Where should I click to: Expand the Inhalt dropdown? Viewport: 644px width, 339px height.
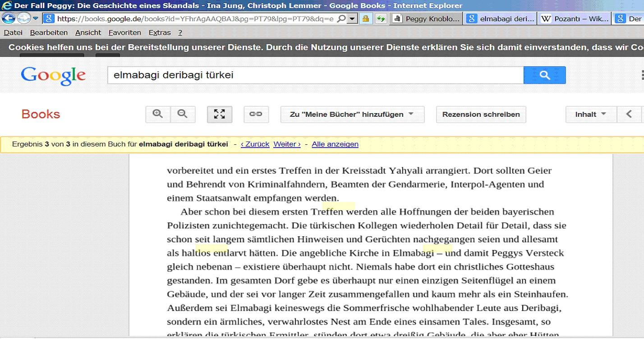point(591,114)
